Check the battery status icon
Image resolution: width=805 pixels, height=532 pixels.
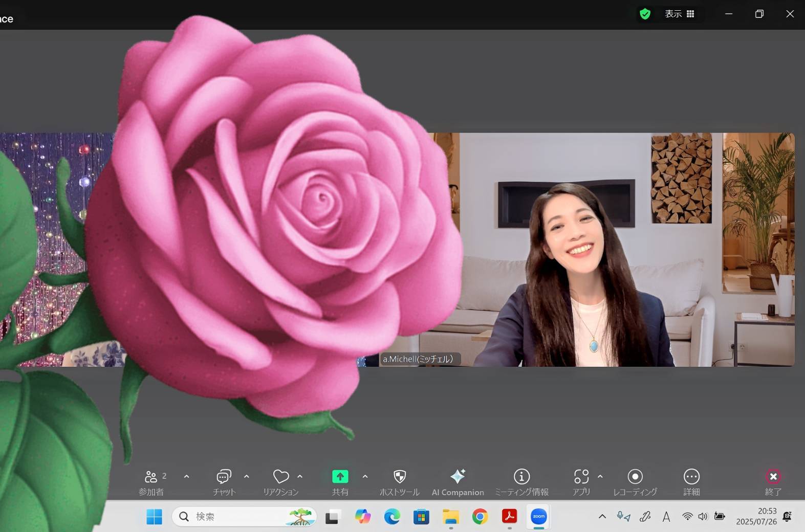[720, 517]
